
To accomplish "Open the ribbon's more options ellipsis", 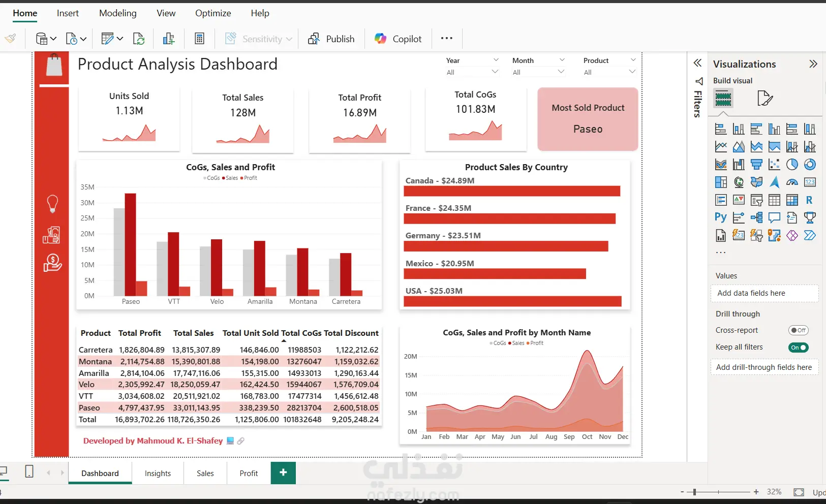I will pos(447,38).
